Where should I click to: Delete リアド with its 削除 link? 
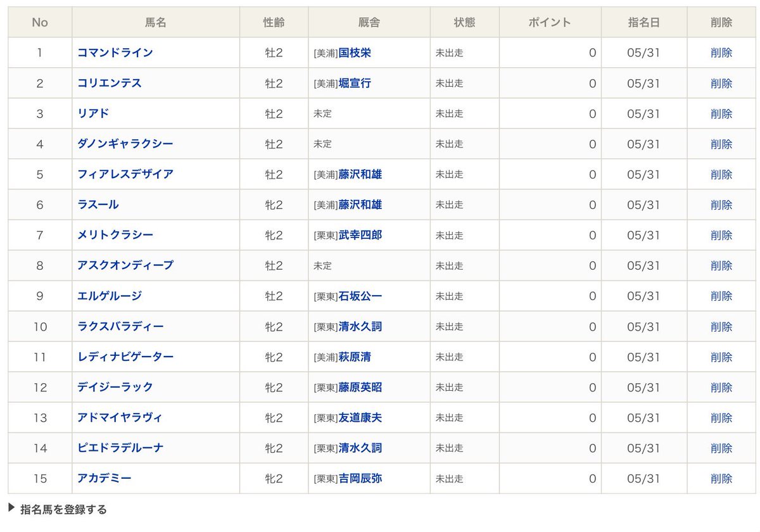point(721,113)
